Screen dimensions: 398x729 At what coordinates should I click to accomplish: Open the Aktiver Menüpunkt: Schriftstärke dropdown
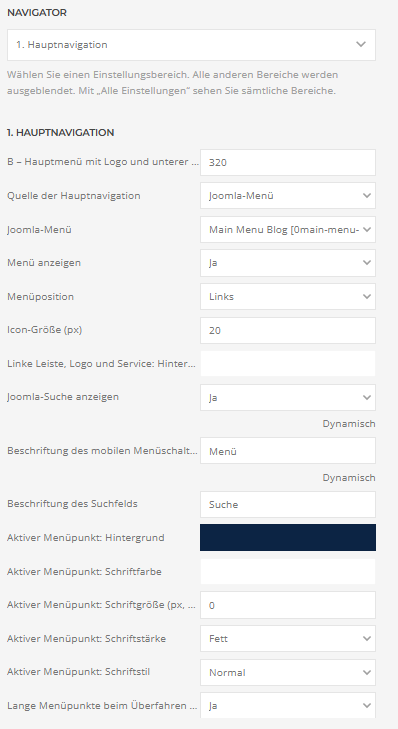point(288,639)
